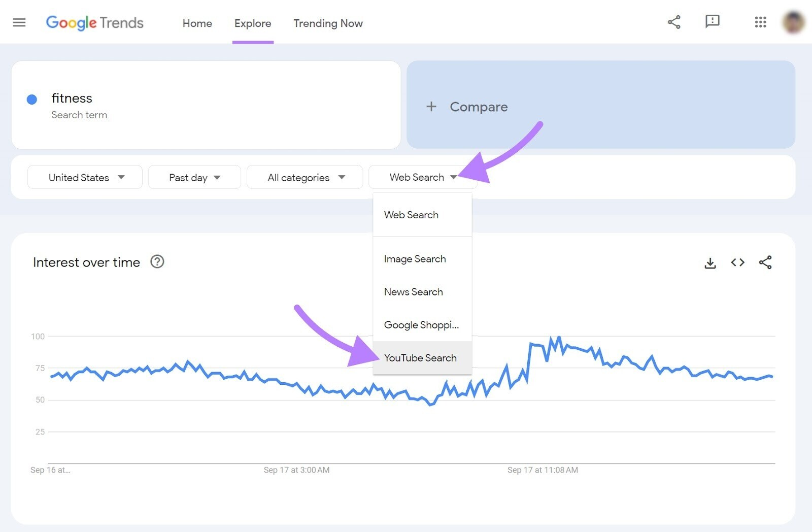Viewport: 812px width, 532px height.
Task: Switch to the Trending Now tab
Action: click(327, 23)
